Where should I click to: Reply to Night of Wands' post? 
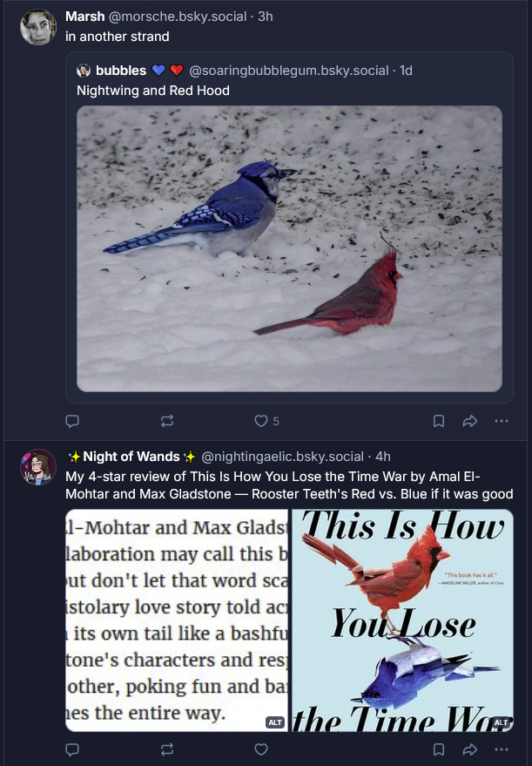coord(73,749)
